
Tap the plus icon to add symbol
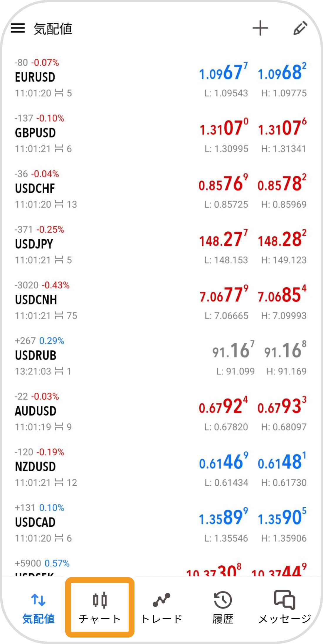(x=260, y=28)
